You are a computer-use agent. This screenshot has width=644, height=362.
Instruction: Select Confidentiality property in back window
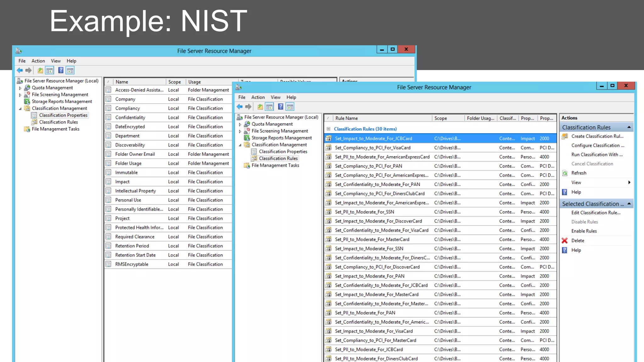click(x=168, y=118)
